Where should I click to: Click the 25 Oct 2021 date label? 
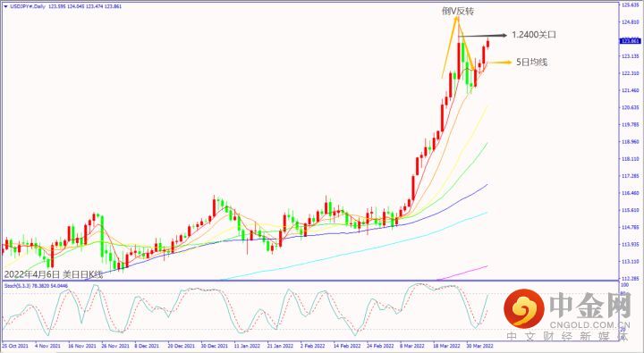click(15, 346)
